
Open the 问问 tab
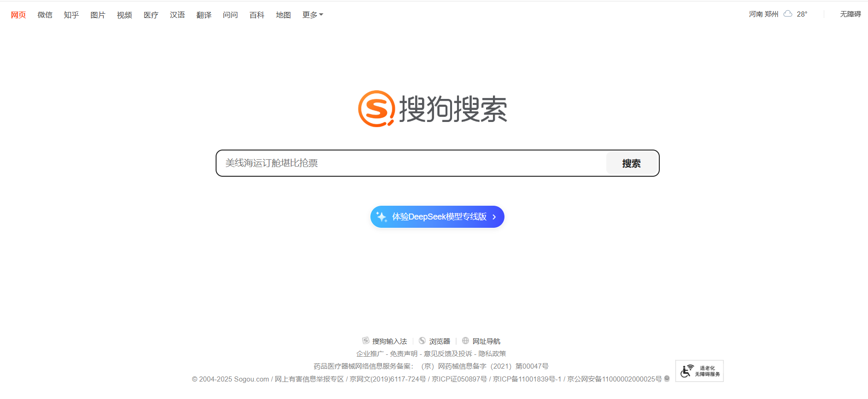point(230,15)
